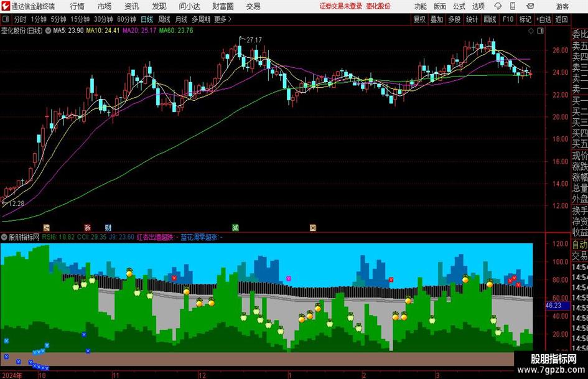Open the 行情 menu
The height and width of the screenshot is (379, 588).
coord(77,6)
